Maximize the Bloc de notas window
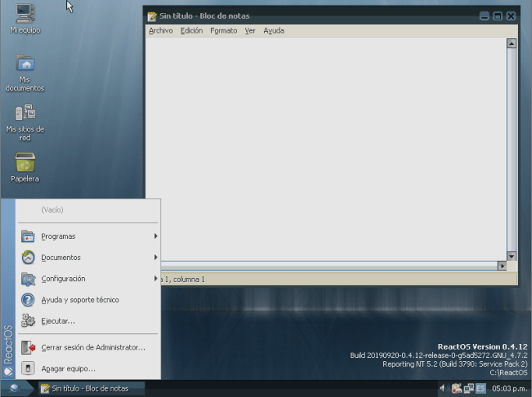The height and width of the screenshot is (397, 532). click(x=498, y=16)
